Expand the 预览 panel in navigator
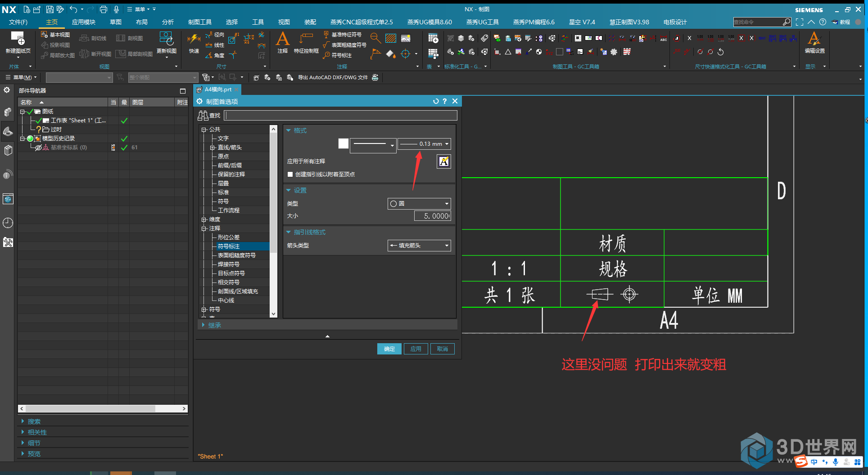The height and width of the screenshot is (475, 868). (23, 454)
